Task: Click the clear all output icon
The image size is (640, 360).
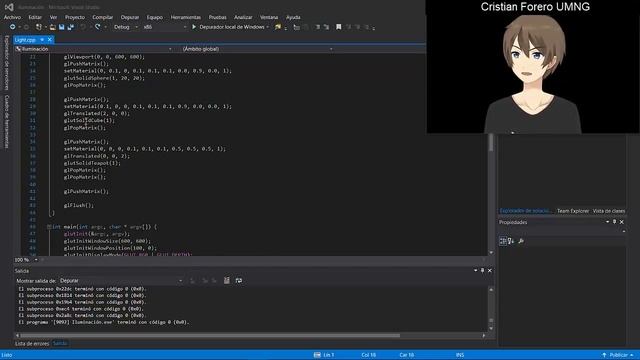Action: point(227,280)
